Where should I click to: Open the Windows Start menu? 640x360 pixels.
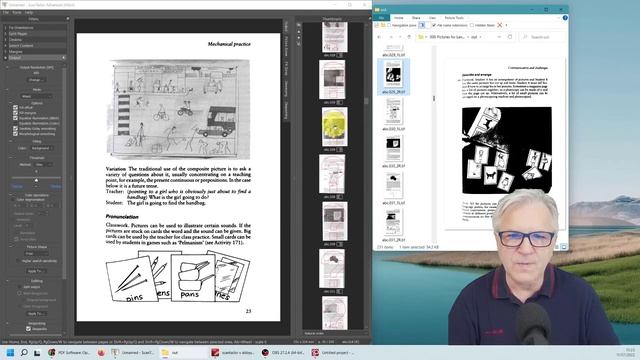tap(11, 352)
